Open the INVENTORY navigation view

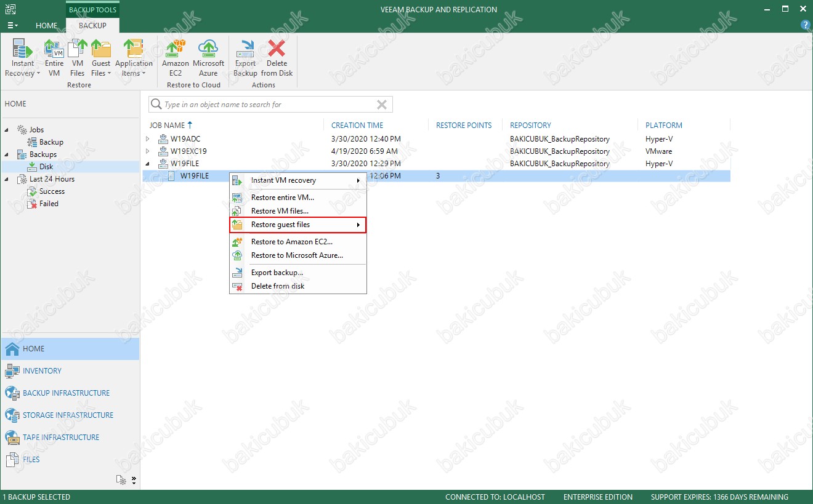(x=70, y=371)
